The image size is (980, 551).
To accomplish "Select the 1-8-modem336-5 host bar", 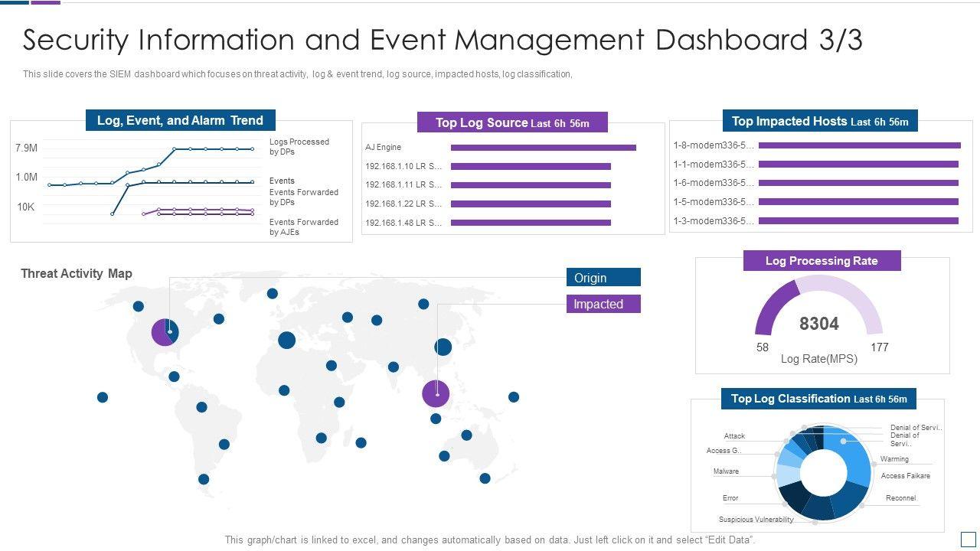I will point(859,145).
